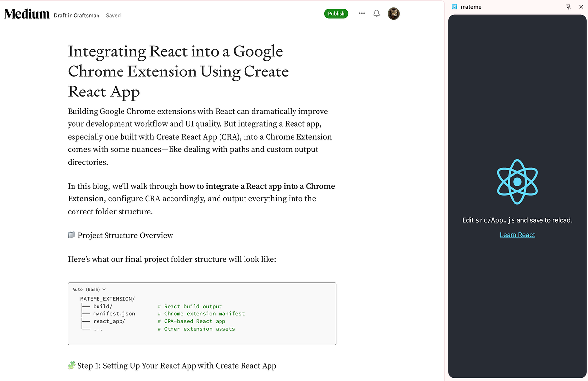This screenshot has width=588, height=381.
Task: Click the React atom logo in preview
Action: [517, 182]
